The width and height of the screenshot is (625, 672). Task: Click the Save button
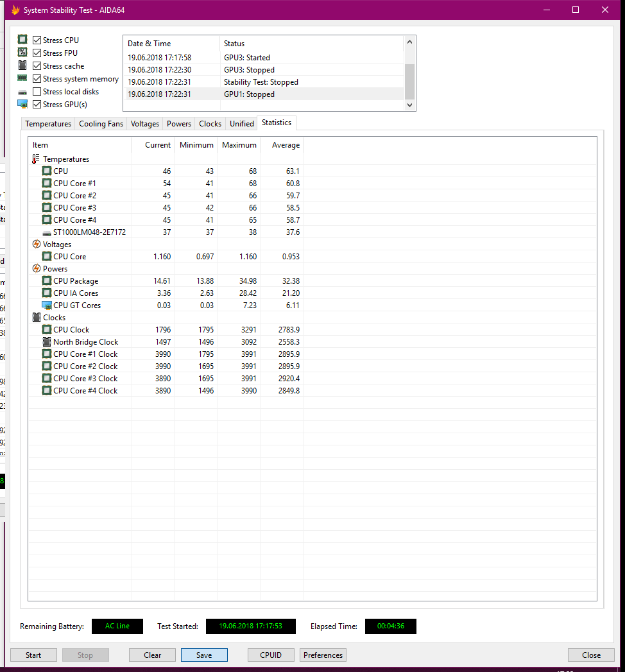[204, 655]
